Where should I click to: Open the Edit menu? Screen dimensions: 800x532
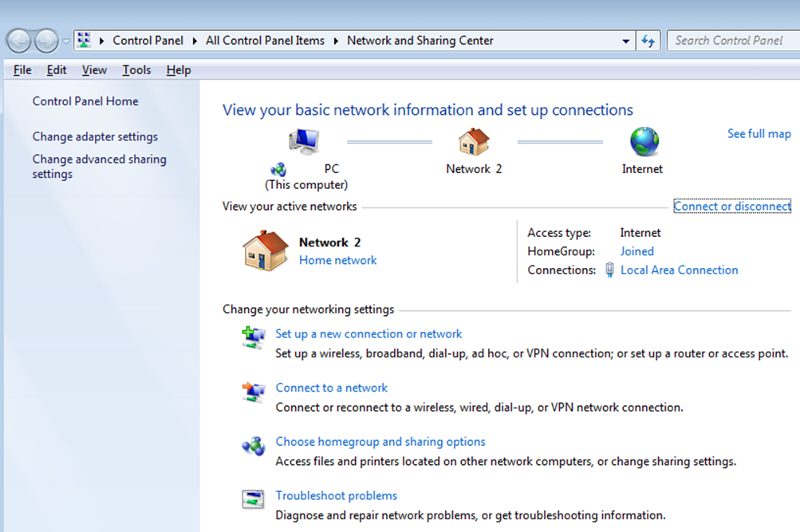[x=57, y=70]
